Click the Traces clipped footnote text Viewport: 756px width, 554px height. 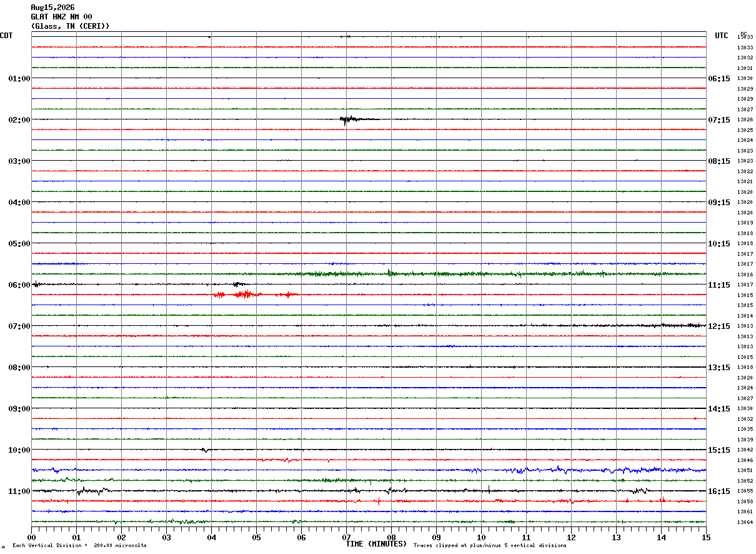(x=490, y=546)
